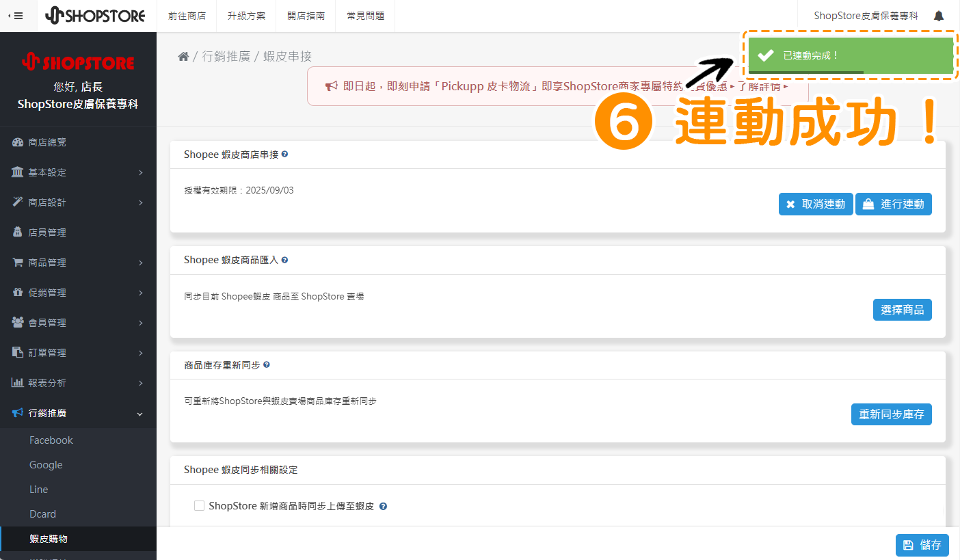Expand 會員管理 sidebar menu
The width and height of the screenshot is (960, 560).
[78, 323]
